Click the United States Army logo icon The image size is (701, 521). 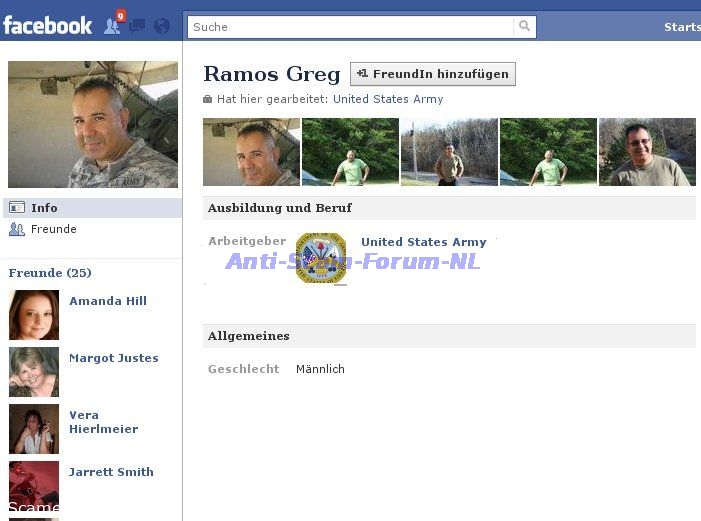point(321,258)
